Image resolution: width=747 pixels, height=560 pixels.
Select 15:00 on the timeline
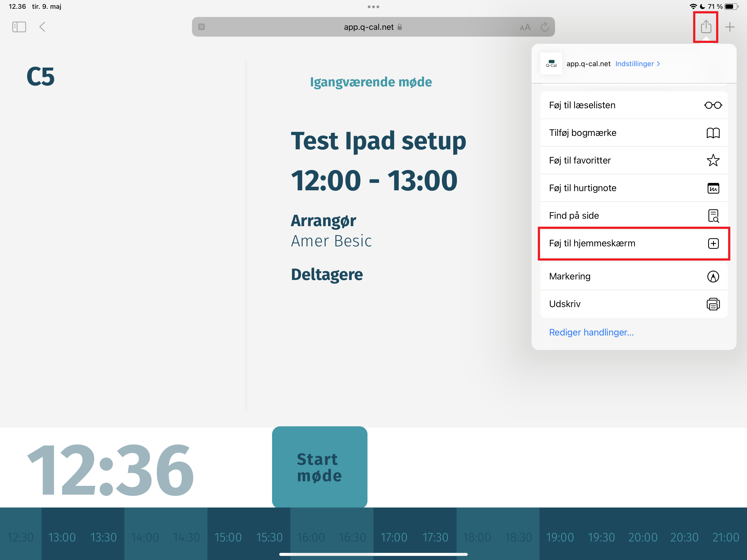click(x=228, y=537)
